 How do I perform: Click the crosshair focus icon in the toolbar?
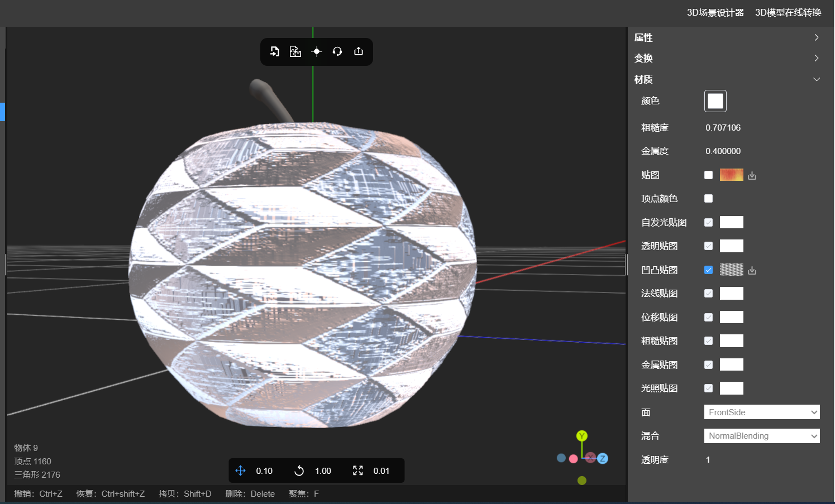point(317,51)
